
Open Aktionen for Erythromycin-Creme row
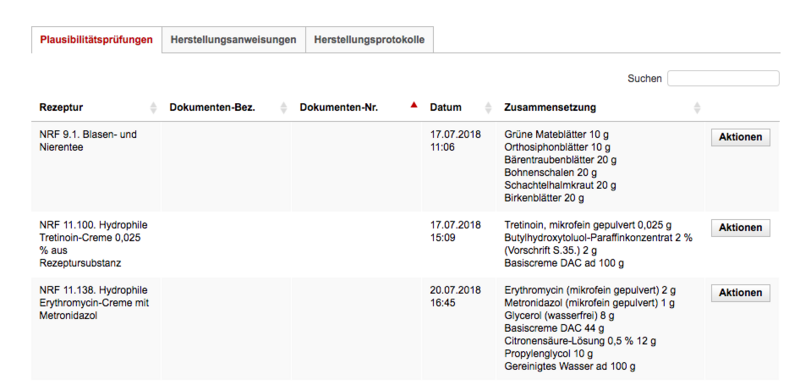click(740, 293)
